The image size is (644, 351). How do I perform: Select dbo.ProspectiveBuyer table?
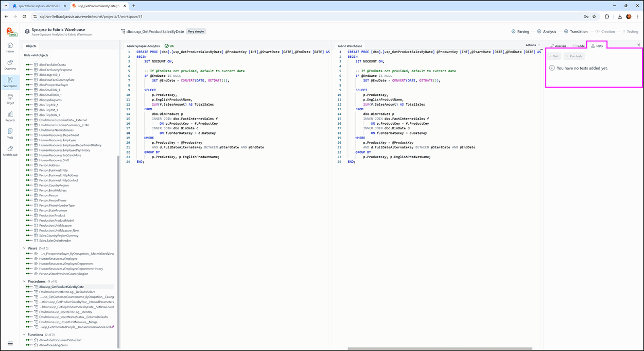tap(54, 85)
